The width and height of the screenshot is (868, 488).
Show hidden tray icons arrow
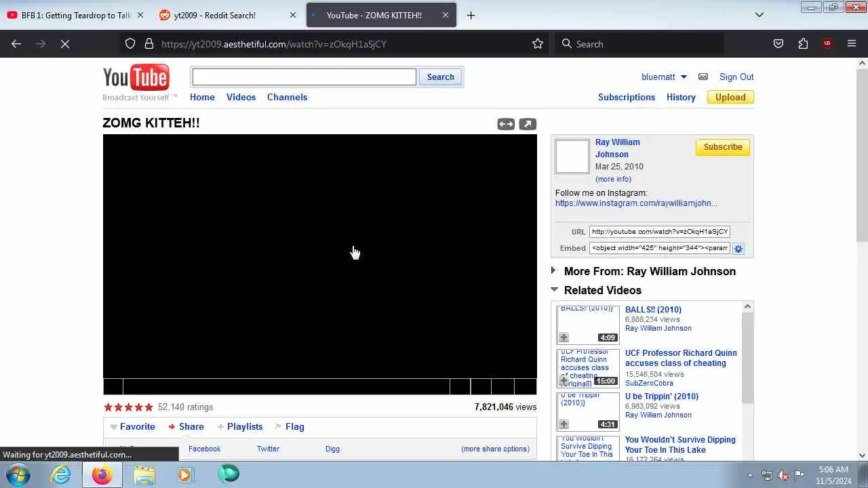pyautogui.click(x=750, y=475)
